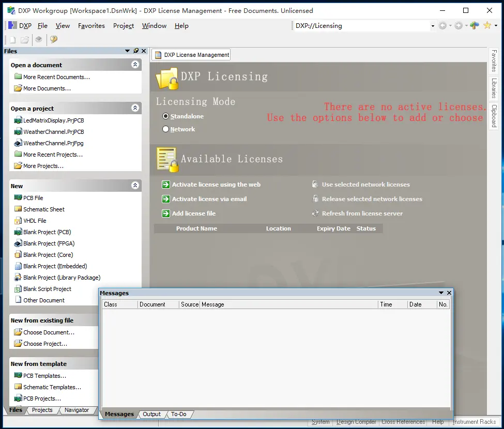Collapse the New section in Files panel

click(x=135, y=186)
